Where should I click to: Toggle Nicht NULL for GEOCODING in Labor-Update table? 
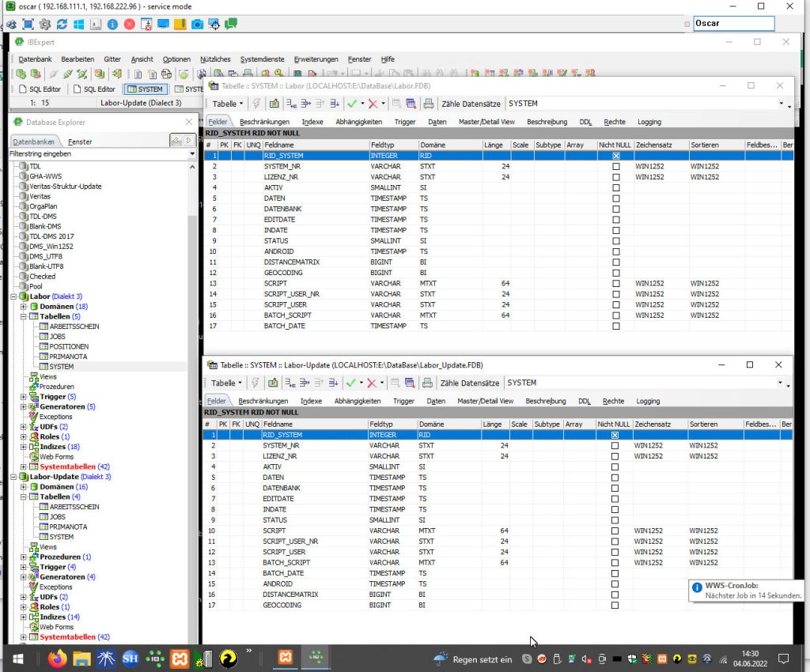pos(615,606)
